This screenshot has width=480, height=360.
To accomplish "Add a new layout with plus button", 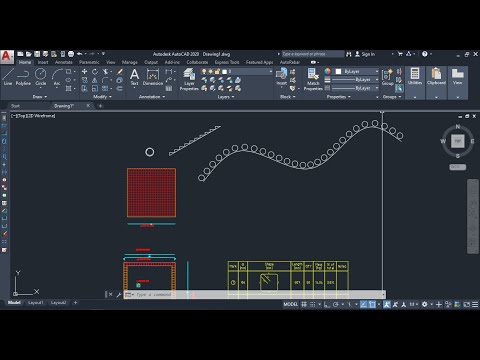I will coord(75,303).
